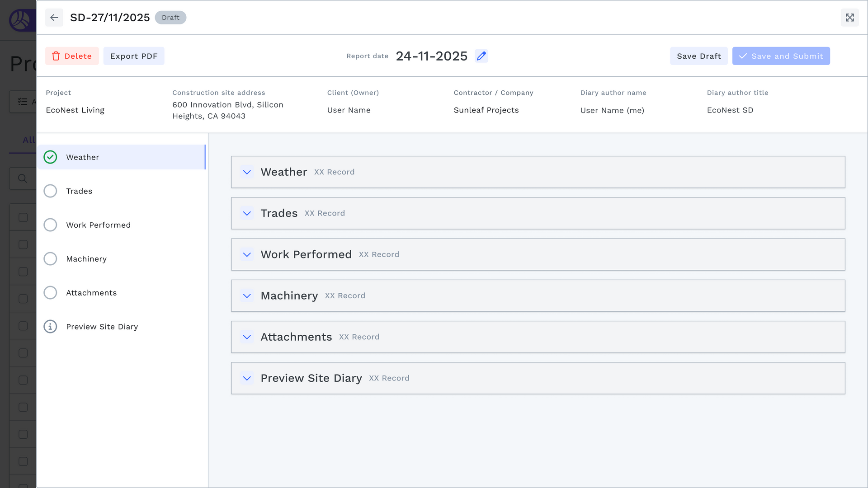Open the Weather section in sidebar
This screenshot has height=488, width=868.
click(122, 157)
